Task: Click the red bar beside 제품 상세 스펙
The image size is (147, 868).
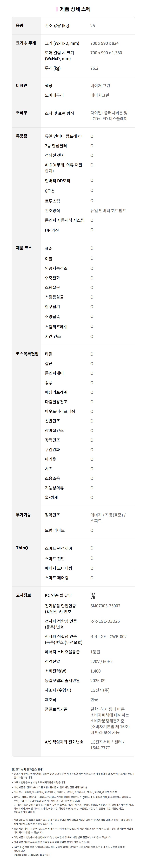Action: [x=57, y=9]
